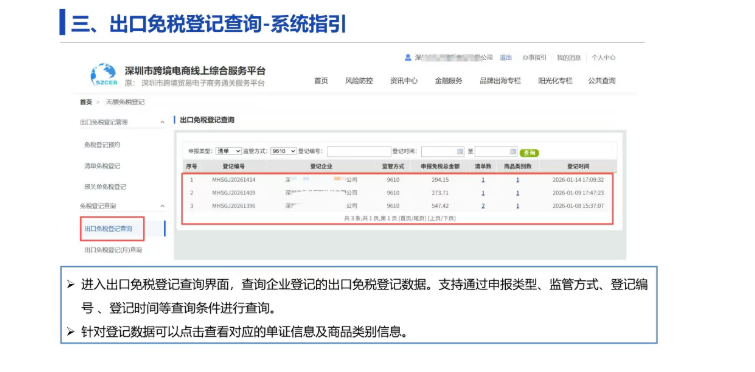Click 商品类别数 link for MHSGJ20261409
This screenshot has height=372, width=755.
[518, 193]
